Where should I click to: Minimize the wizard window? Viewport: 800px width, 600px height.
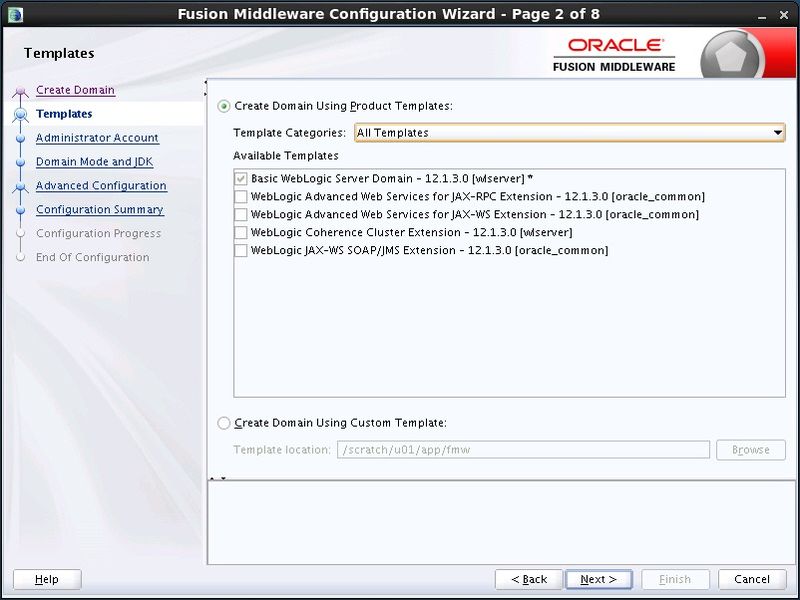[x=762, y=15]
